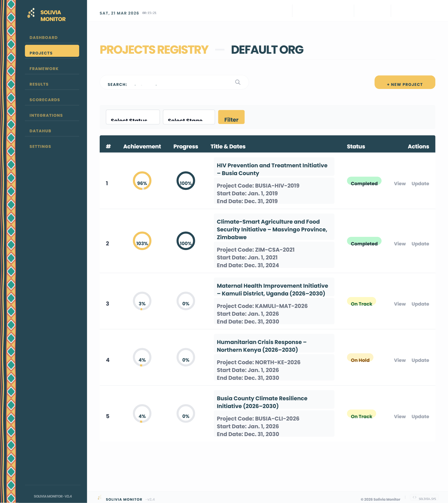448x503 pixels.
Task: Open the Framework section
Action: pyautogui.click(x=44, y=68)
